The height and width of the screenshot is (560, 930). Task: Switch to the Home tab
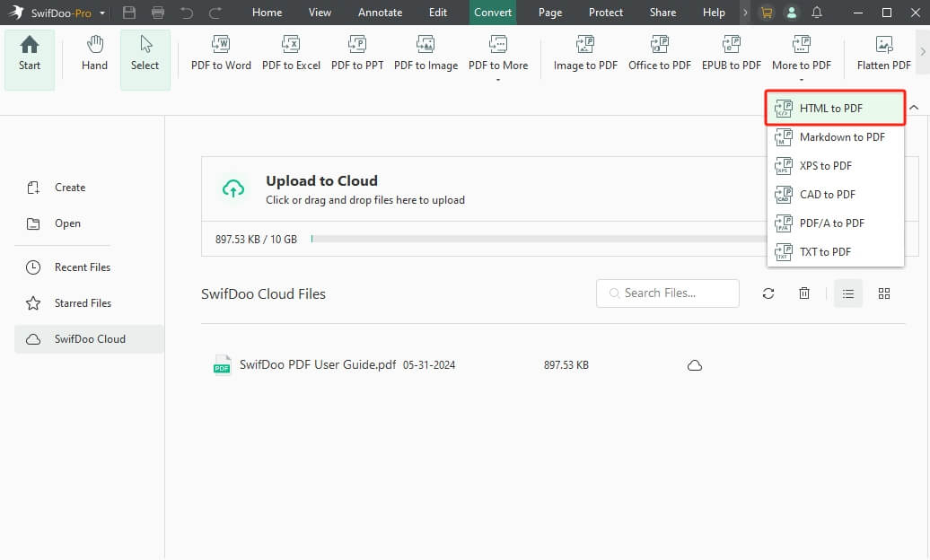[x=267, y=13]
